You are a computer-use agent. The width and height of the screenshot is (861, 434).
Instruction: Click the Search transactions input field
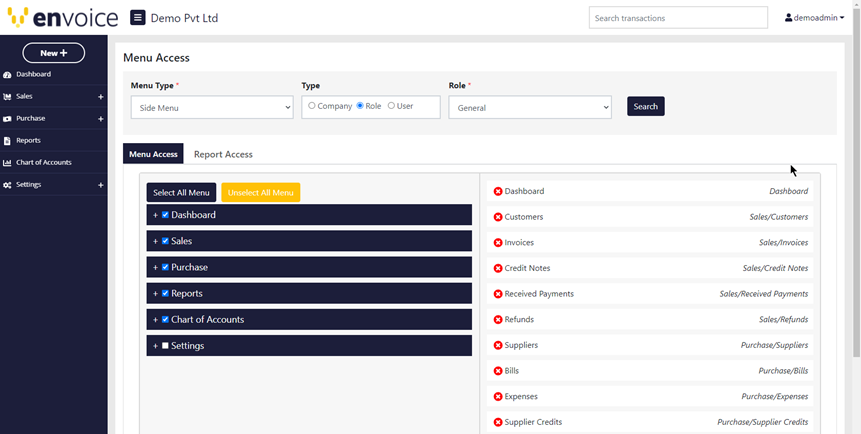coord(678,18)
